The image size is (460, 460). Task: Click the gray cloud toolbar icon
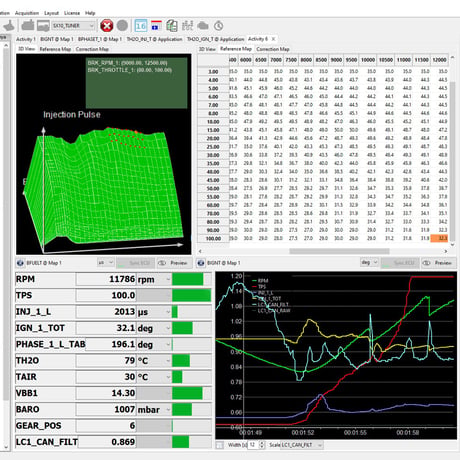click(203, 26)
